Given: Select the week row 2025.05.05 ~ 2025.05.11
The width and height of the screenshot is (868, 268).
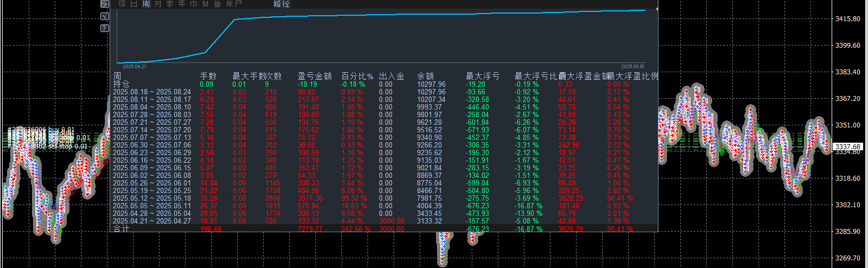Looking at the screenshot, I should [152, 206].
